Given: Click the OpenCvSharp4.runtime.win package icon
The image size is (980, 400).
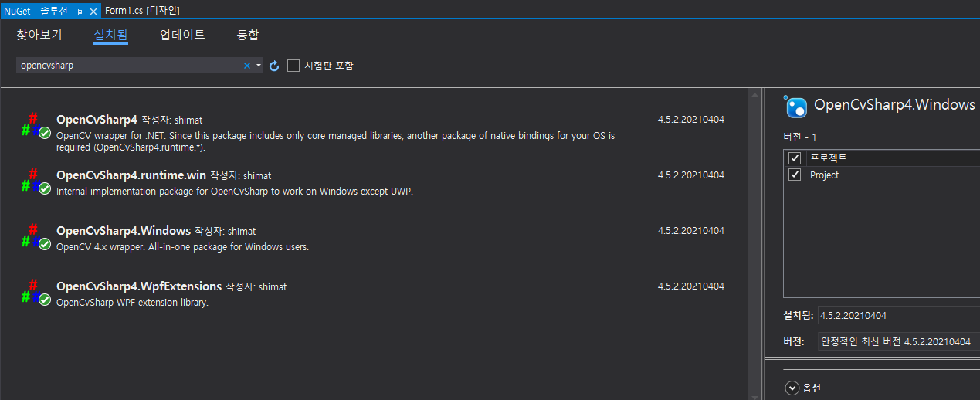Looking at the screenshot, I should point(36,181).
